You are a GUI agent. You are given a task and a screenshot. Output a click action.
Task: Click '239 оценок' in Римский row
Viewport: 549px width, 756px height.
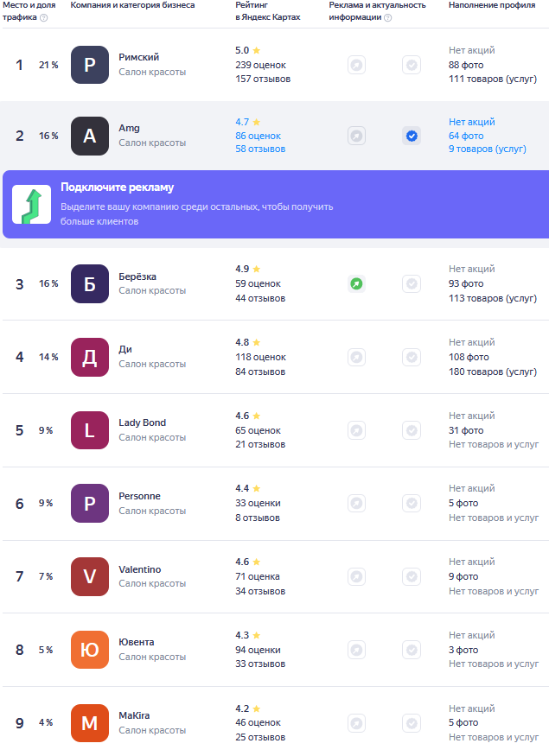(260, 65)
